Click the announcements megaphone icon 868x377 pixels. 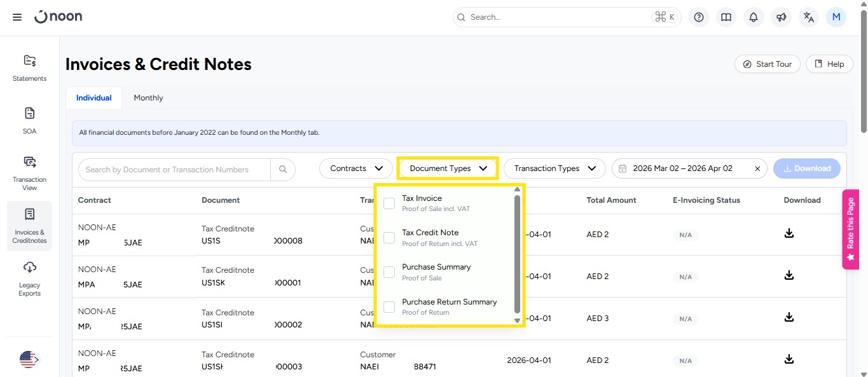pos(781,17)
